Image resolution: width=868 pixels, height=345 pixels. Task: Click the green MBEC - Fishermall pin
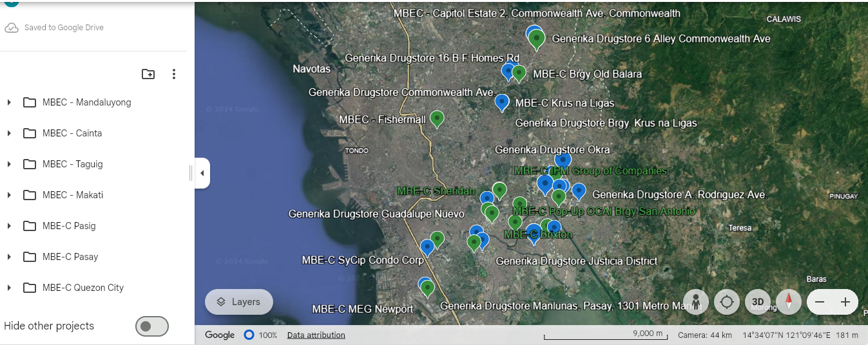437,118
